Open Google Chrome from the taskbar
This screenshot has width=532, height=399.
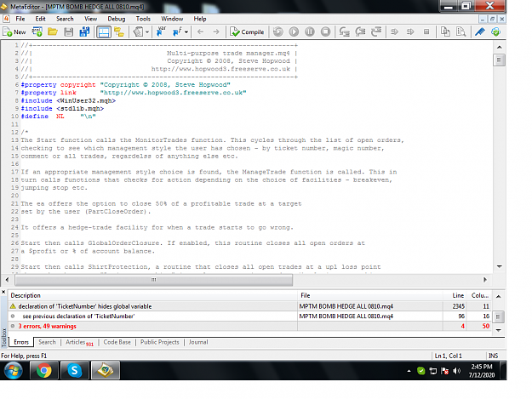[x=43, y=371]
